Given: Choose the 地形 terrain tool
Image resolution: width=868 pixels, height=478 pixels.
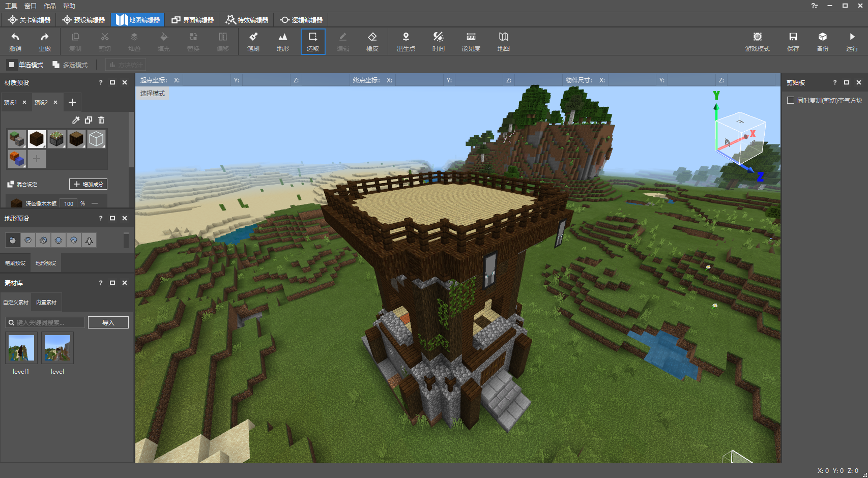Looking at the screenshot, I should pyautogui.click(x=282, y=41).
